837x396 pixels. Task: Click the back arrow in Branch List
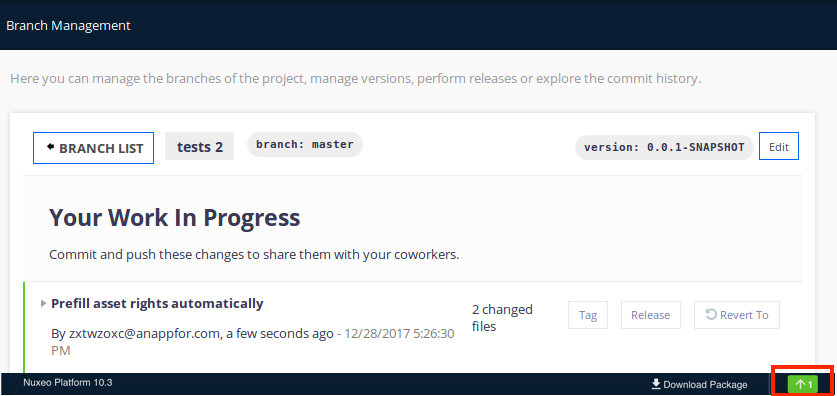click(51, 147)
